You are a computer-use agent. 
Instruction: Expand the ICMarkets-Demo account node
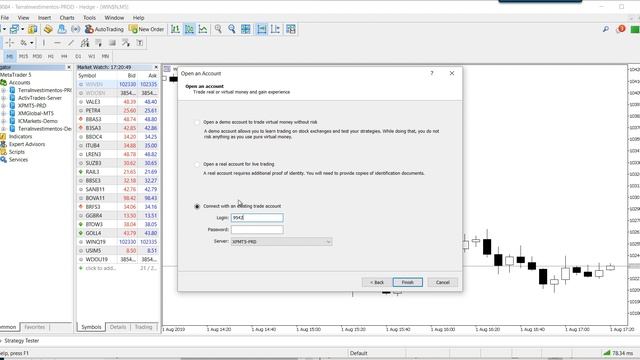coord(4,121)
